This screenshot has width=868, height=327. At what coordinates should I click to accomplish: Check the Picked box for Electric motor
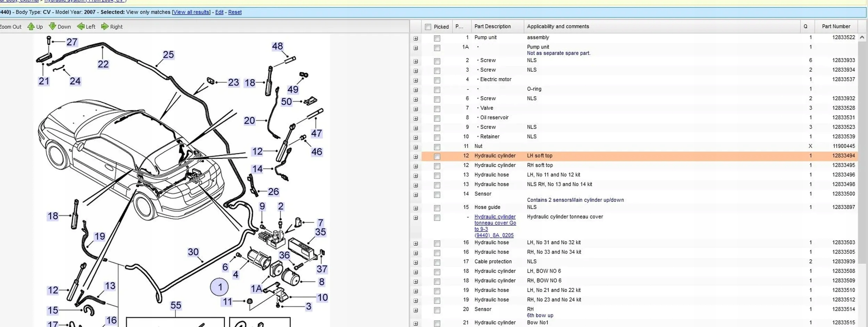(x=437, y=80)
